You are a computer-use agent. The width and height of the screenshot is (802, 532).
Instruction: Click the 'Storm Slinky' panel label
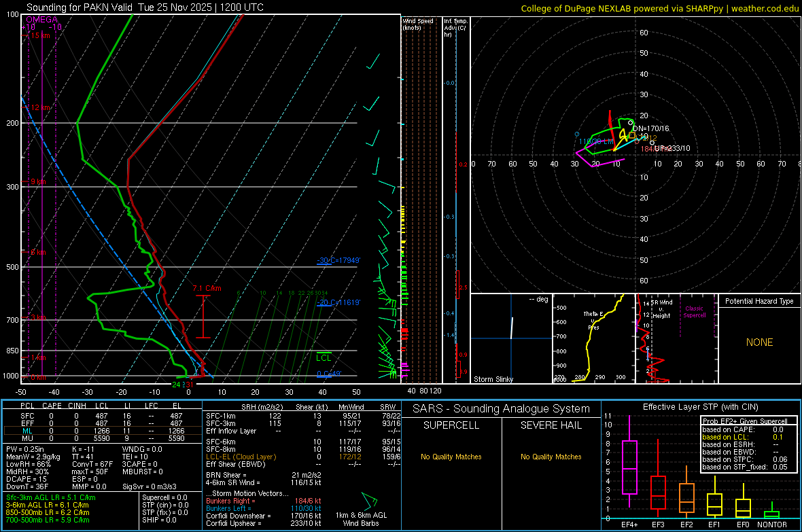[493, 379]
